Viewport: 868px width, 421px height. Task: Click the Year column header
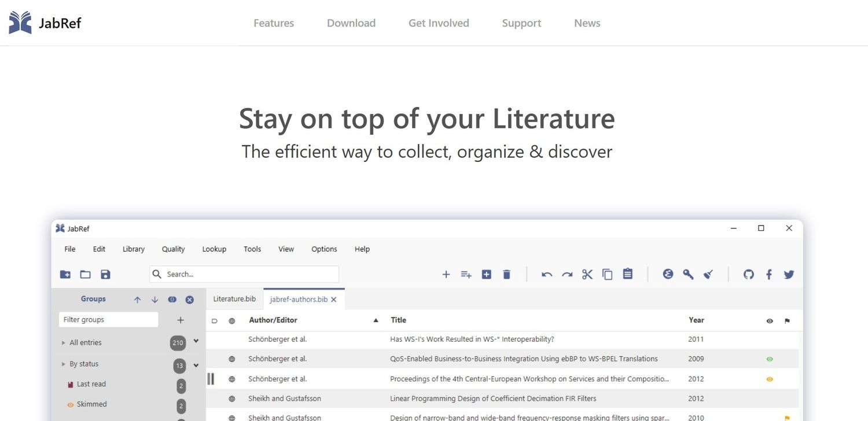(x=696, y=320)
